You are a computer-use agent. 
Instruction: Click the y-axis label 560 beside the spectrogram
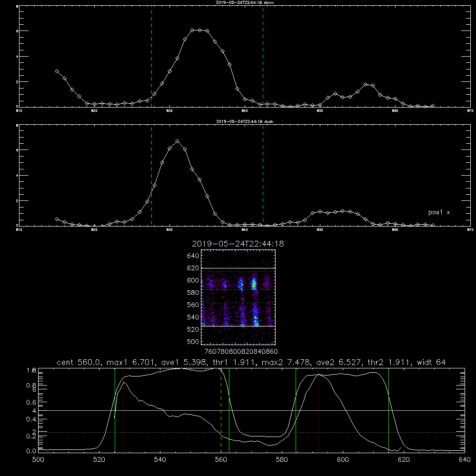pyautogui.click(x=193, y=305)
